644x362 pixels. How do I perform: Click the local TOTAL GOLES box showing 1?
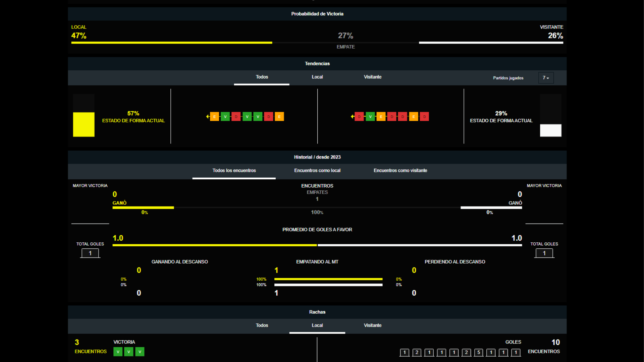pyautogui.click(x=90, y=253)
